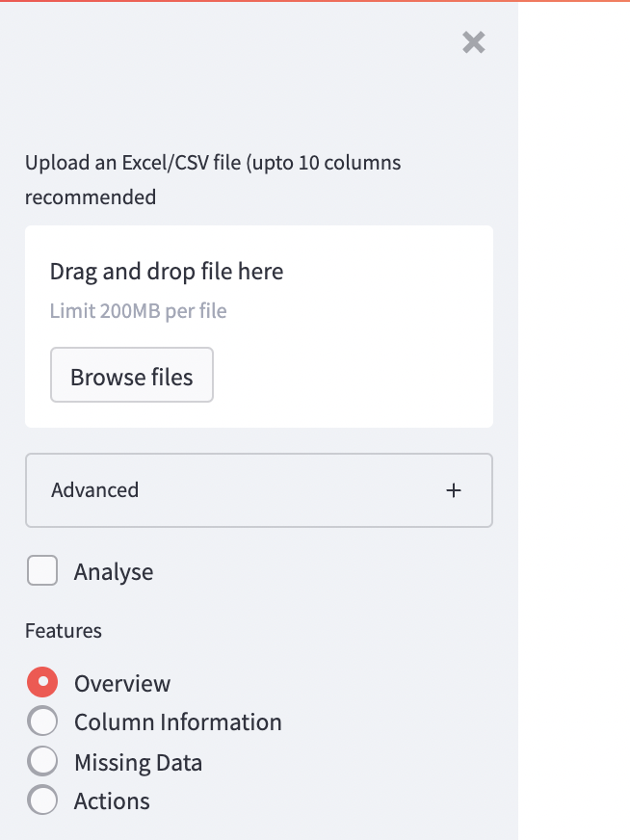
Task: Click the Column Information radio circle
Action: [42, 721]
